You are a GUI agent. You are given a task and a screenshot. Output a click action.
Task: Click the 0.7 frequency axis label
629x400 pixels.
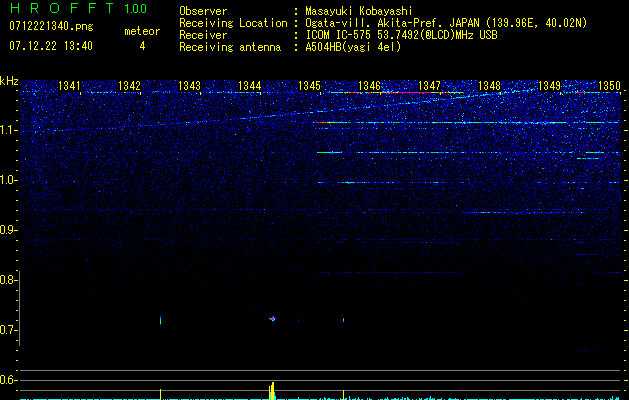click(x=9, y=330)
